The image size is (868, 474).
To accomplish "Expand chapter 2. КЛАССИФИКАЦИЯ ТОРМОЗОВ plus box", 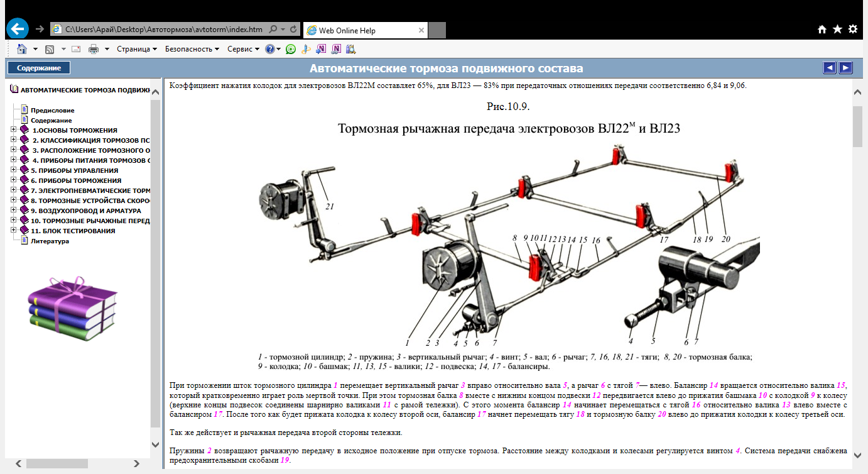I will point(14,140).
